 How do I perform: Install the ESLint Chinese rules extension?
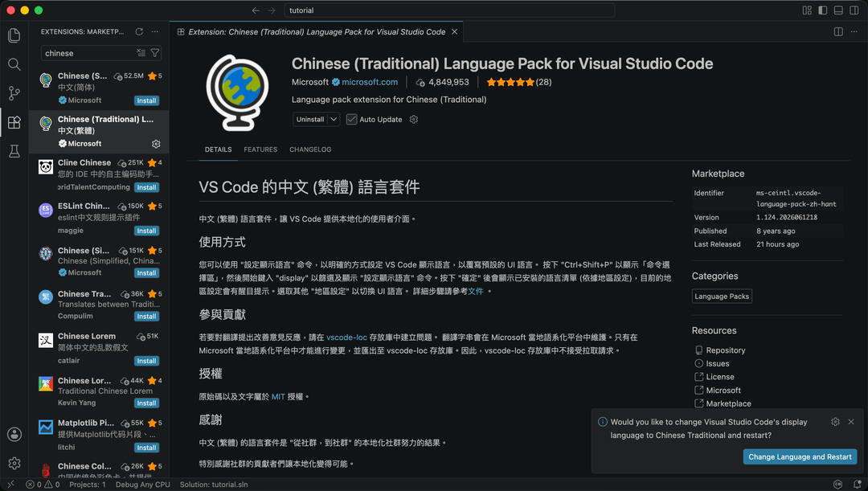pos(147,231)
